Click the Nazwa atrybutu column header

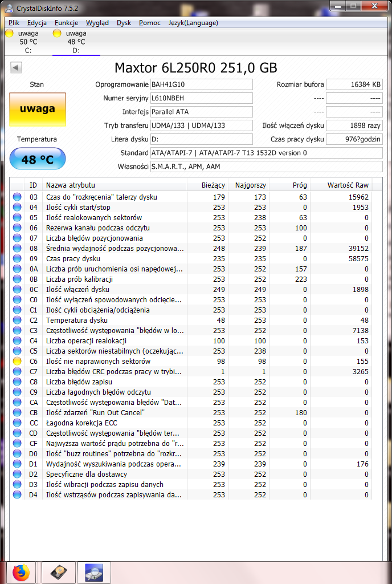point(115,185)
